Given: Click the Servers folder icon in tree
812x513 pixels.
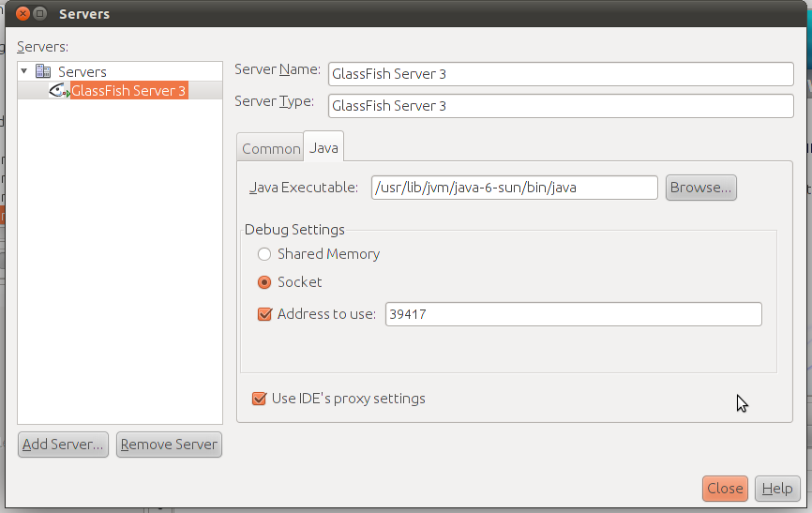Looking at the screenshot, I should (x=43, y=71).
